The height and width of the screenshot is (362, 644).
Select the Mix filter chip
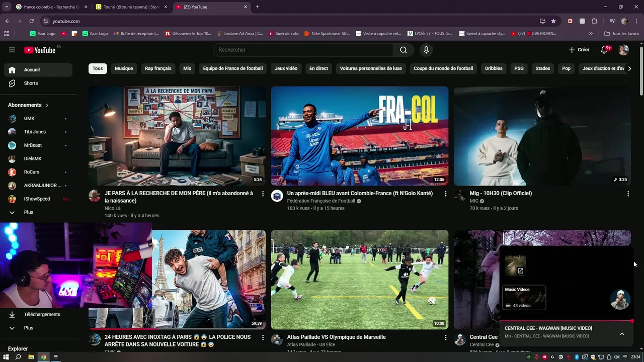[187, 68]
